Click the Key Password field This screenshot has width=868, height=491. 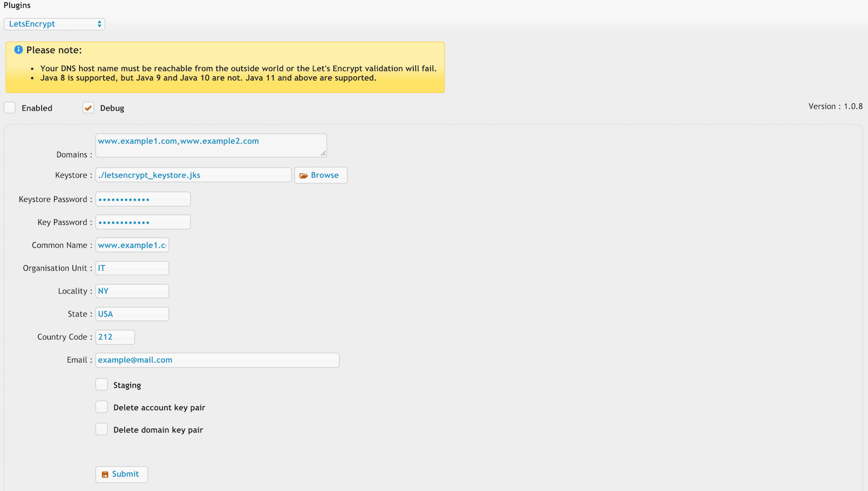click(x=143, y=222)
